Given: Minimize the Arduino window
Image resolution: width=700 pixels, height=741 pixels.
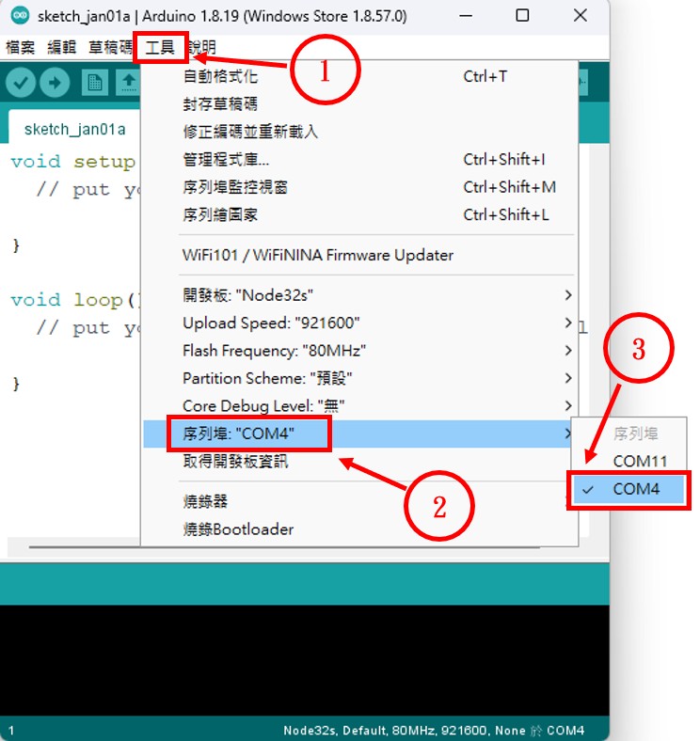Looking at the screenshot, I should coord(466,16).
